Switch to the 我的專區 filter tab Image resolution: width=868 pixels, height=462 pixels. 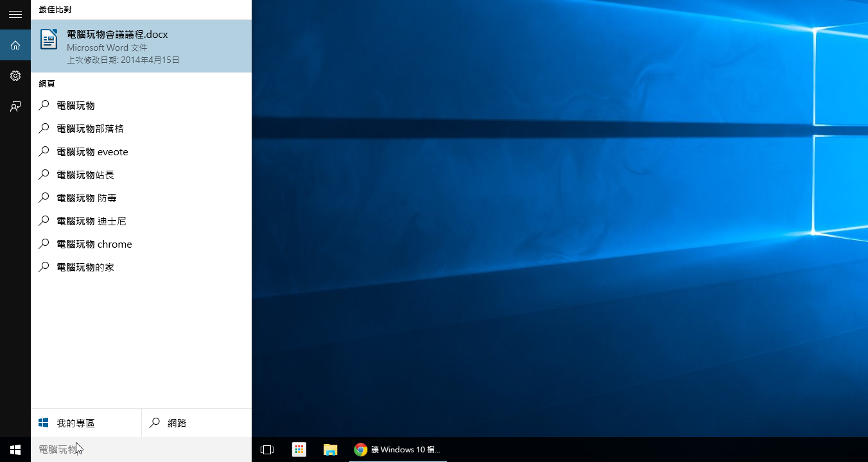pyautogui.click(x=86, y=423)
